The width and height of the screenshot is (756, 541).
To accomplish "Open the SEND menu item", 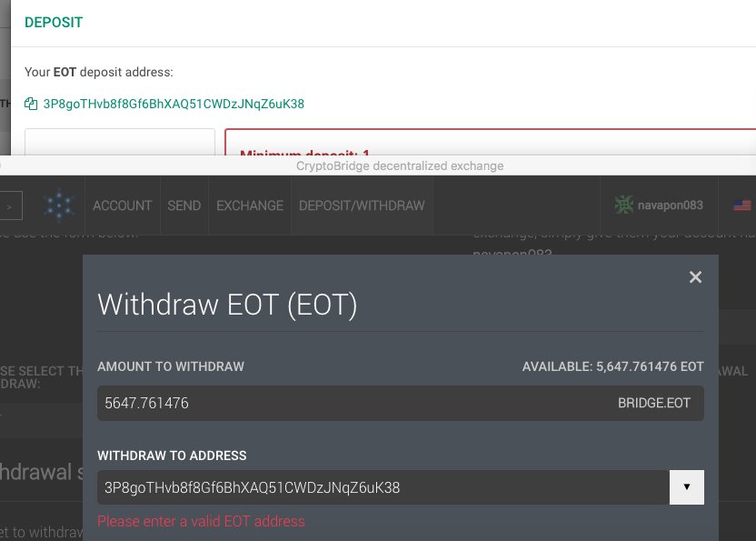I will (x=184, y=205).
